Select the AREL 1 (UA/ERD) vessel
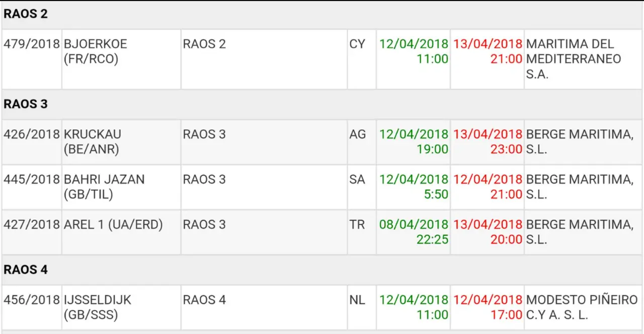 tap(113, 225)
